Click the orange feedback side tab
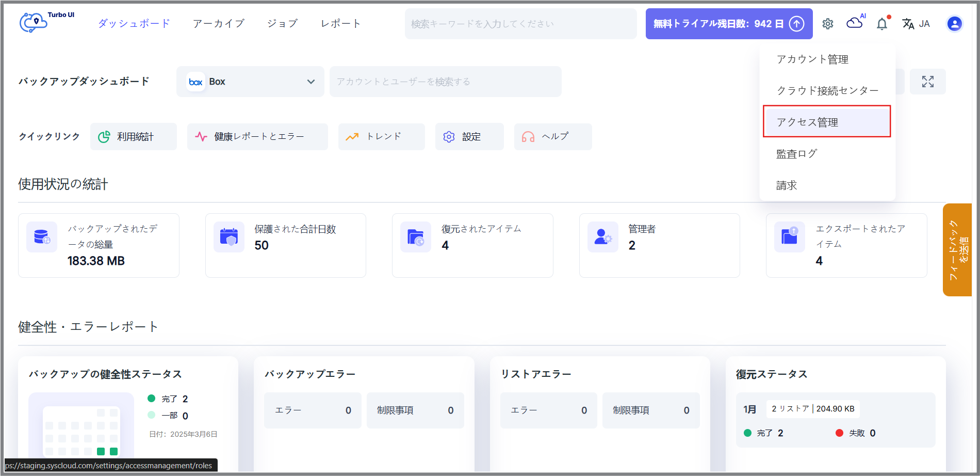The width and height of the screenshot is (980, 476). click(957, 250)
